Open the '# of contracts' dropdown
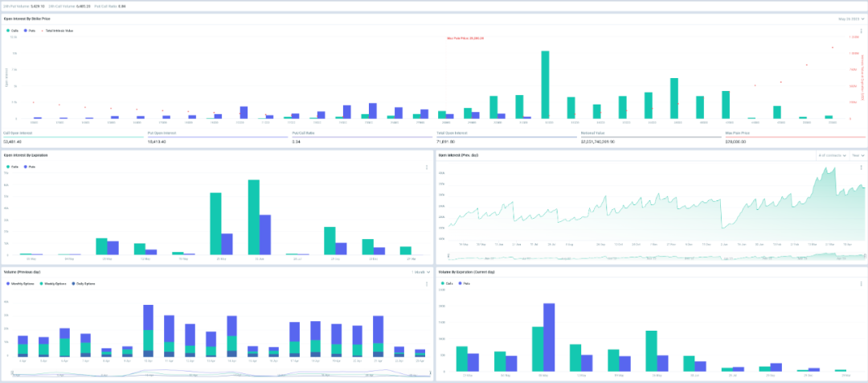 (x=833, y=156)
